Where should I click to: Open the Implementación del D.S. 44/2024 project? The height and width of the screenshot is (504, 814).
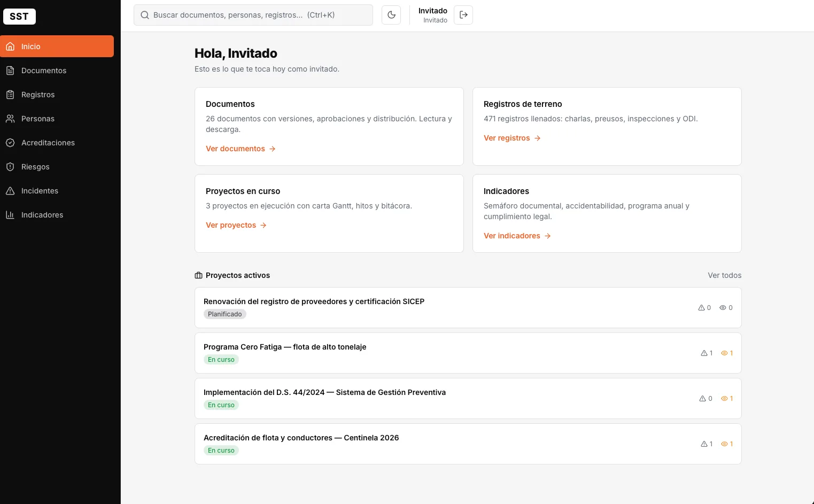(468, 399)
